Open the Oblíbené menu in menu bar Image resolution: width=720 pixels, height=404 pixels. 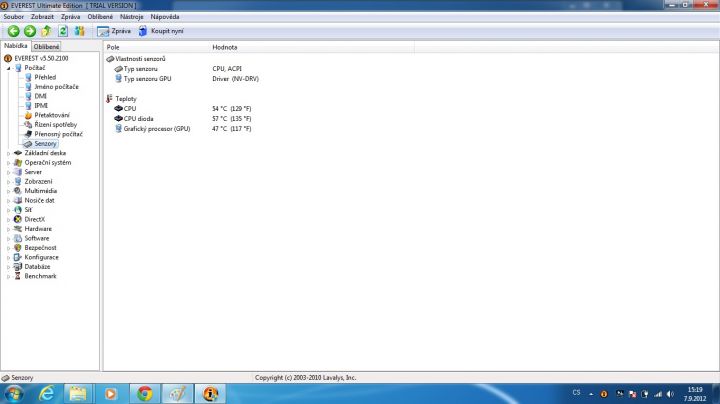click(x=100, y=17)
